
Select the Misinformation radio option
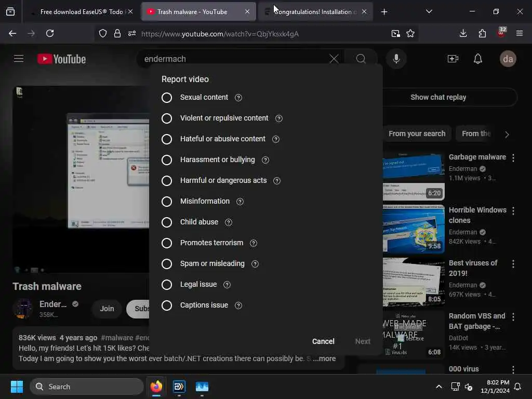pos(167,202)
